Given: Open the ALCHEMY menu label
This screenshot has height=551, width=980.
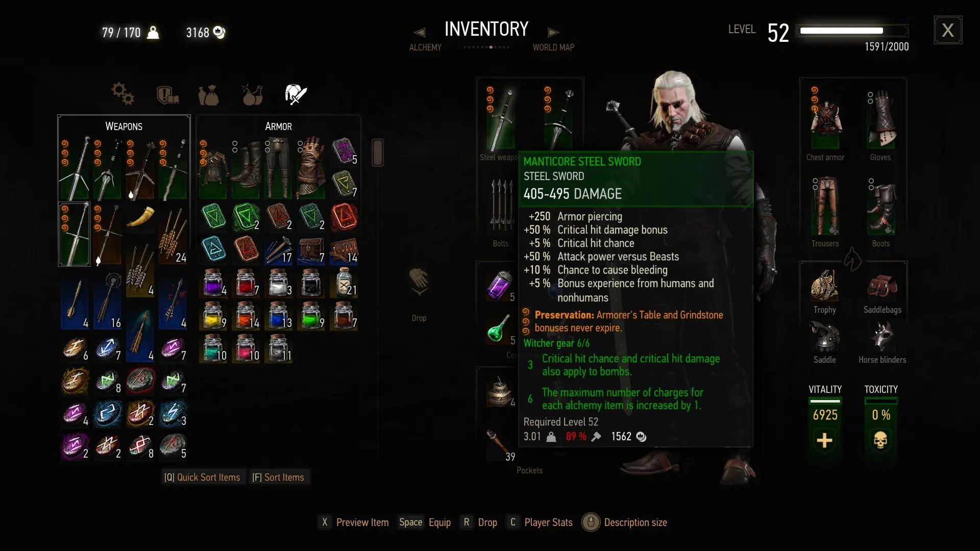Looking at the screenshot, I should [425, 47].
